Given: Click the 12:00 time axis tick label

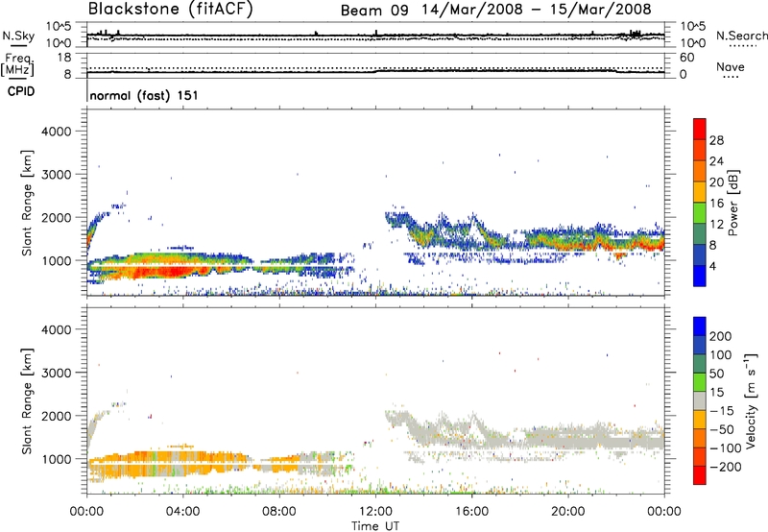Looking at the screenshot, I should coord(375,512).
